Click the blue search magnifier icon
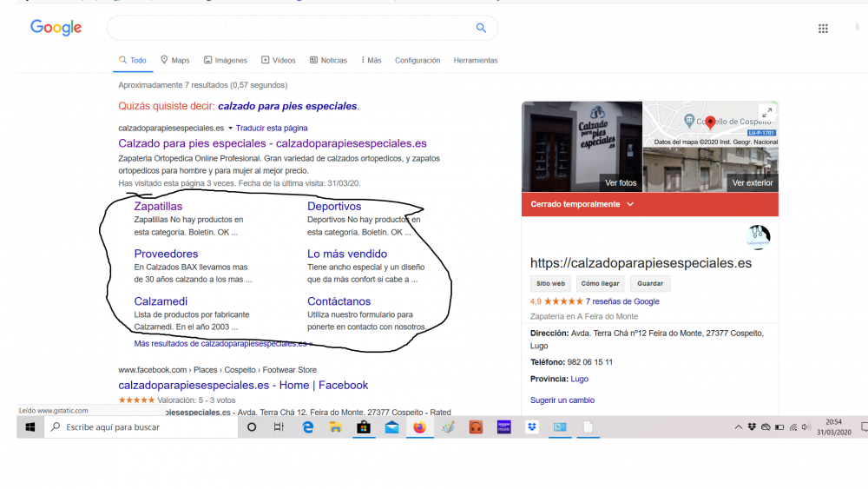868x489 pixels. pyautogui.click(x=481, y=28)
